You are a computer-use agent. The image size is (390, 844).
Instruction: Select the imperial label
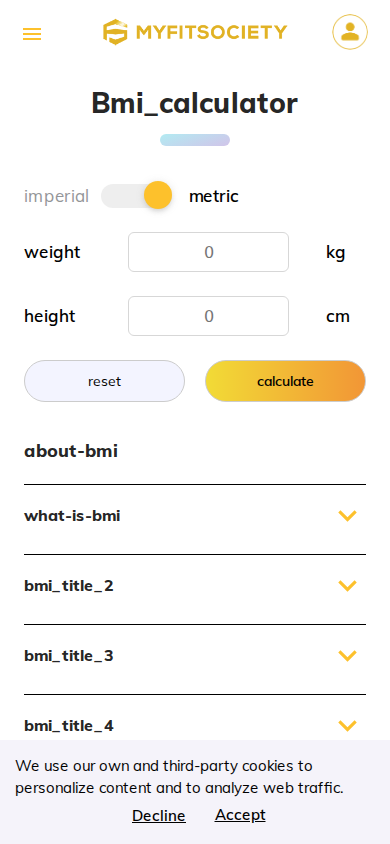56,196
